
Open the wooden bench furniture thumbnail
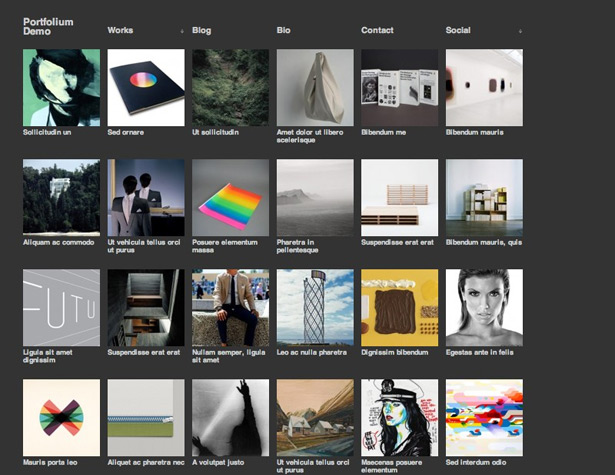point(399,197)
